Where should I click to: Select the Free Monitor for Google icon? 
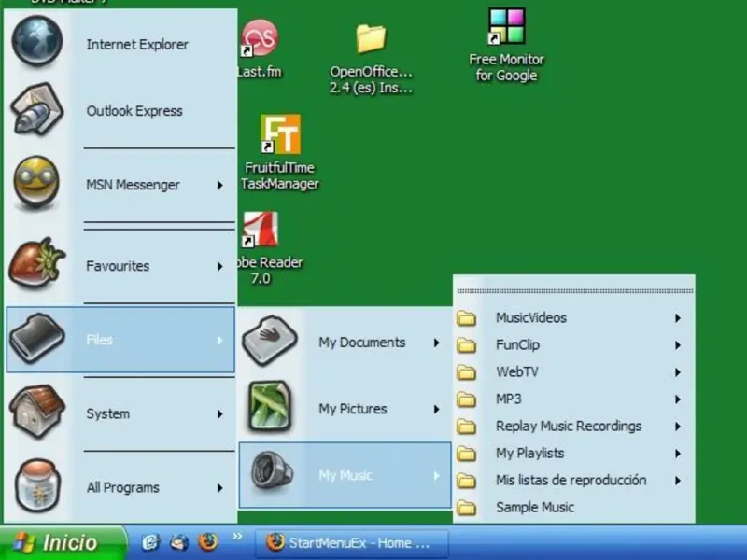[x=506, y=26]
